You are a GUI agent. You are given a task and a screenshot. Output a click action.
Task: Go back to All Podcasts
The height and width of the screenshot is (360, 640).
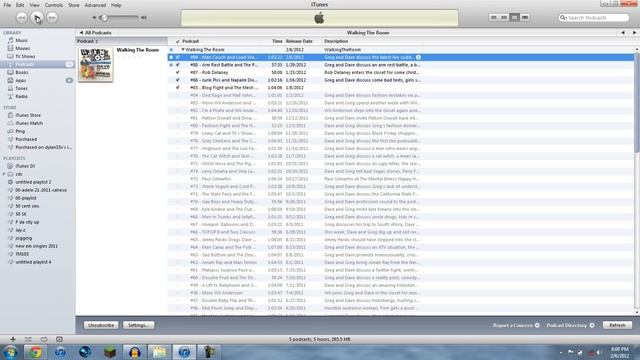click(x=96, y=33)
